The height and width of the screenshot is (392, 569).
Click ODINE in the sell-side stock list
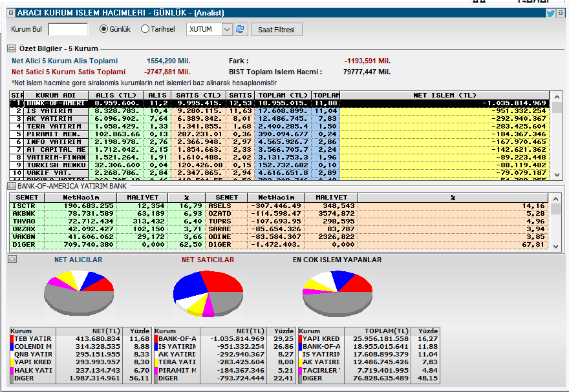[220, 237]
